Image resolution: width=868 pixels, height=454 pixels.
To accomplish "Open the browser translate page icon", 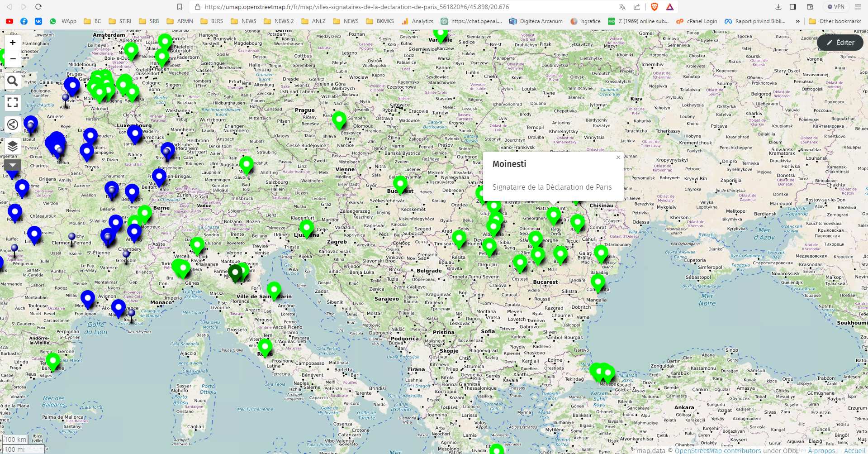I will click(x=622, y=7).
